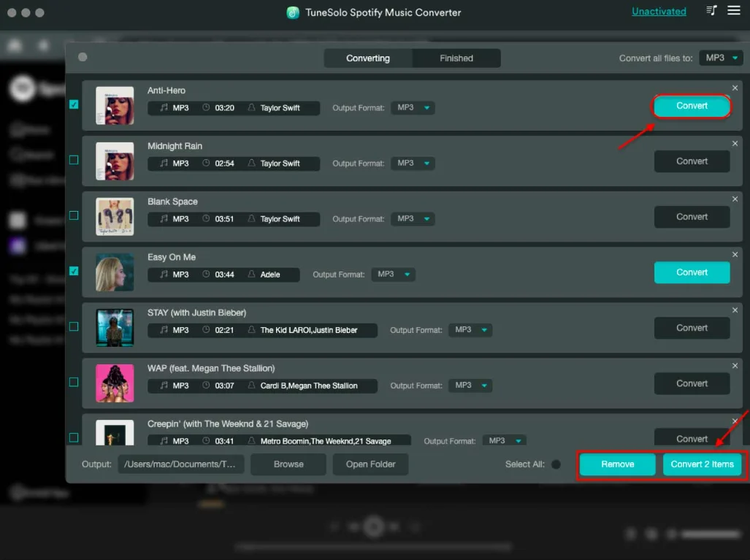Click the Easy On Me album thumbnail

coord(115,272)
